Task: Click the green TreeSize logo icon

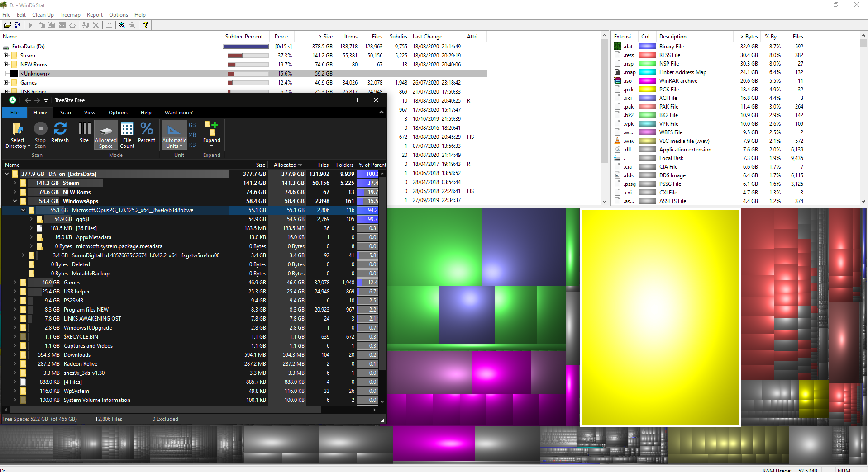Action: point(13,100)
